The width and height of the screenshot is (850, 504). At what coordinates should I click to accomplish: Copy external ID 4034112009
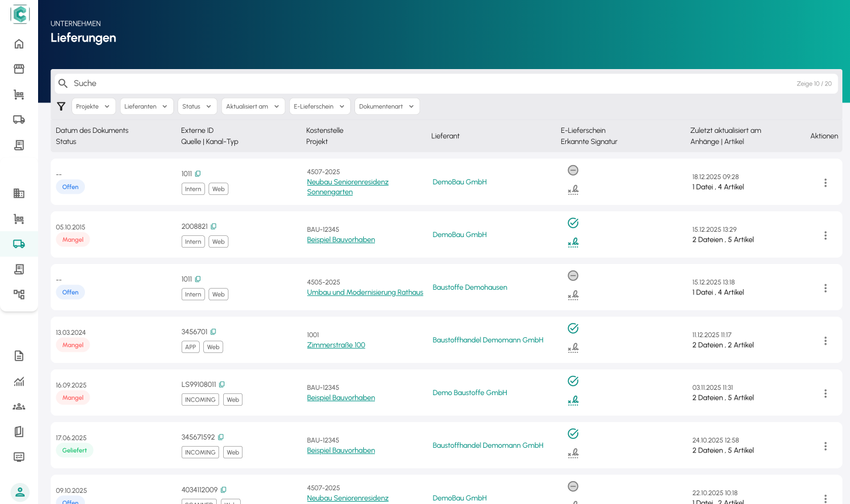click(x=224, y=490)
